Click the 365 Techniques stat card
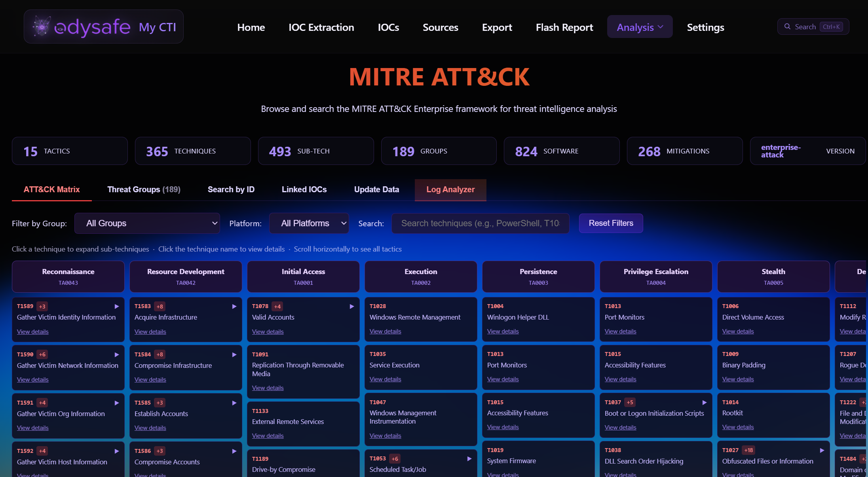 click(193, 151)
